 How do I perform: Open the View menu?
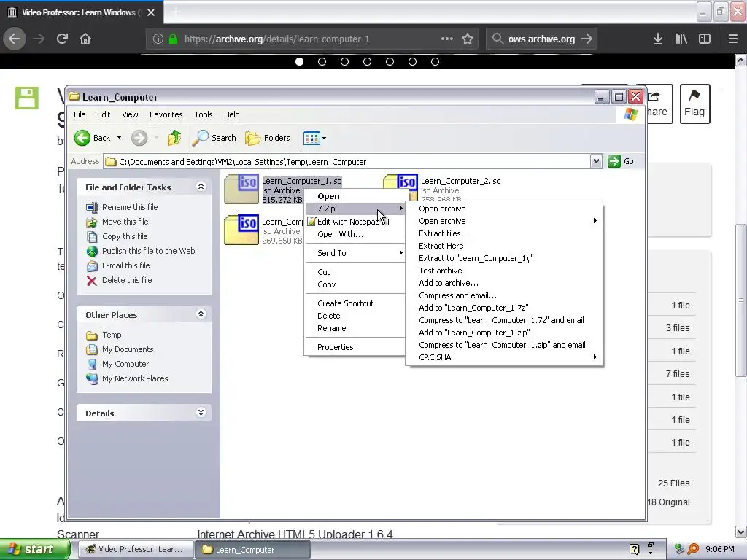(x=130, y=114)
